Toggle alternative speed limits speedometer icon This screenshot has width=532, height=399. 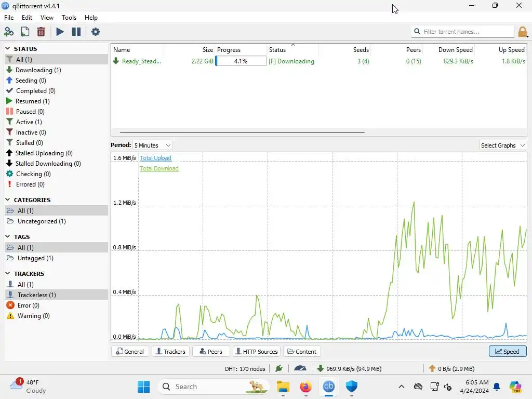(x=300, y=368)
